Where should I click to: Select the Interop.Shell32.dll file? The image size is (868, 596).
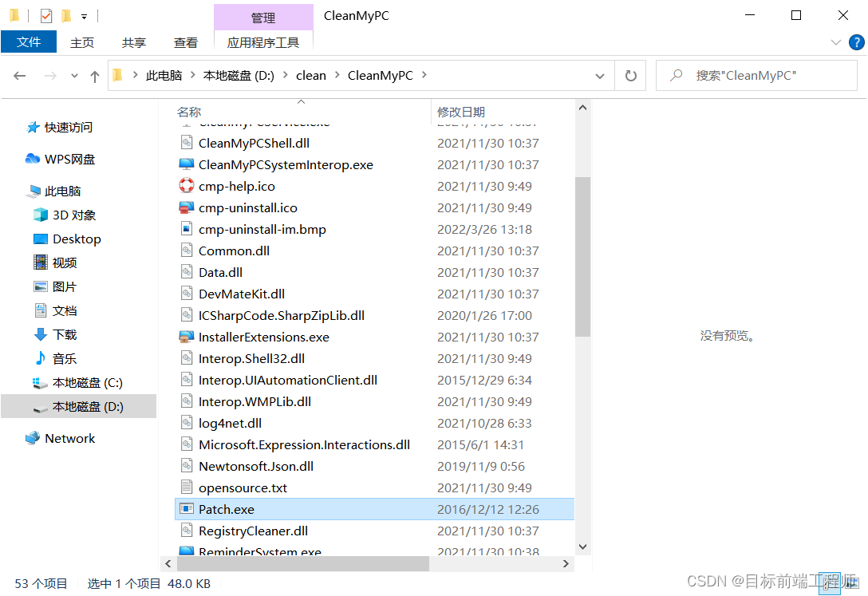(251, 359)
